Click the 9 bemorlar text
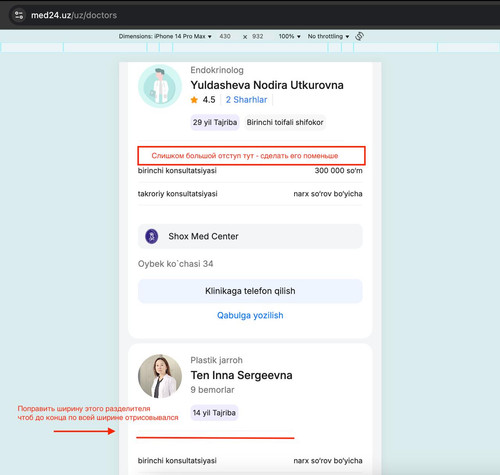500x475 pixels. [212, 390]
